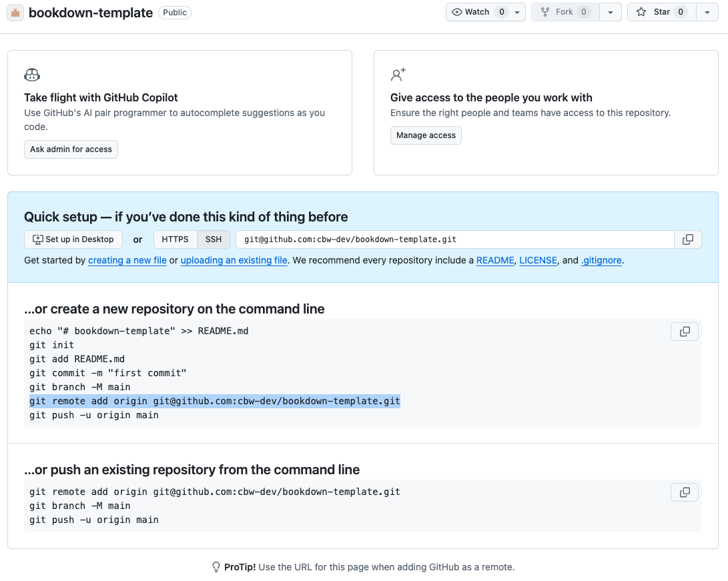
Task: Click 'Take flight with GitHub Copilot' heading
Action: click(x=101, y=98)
